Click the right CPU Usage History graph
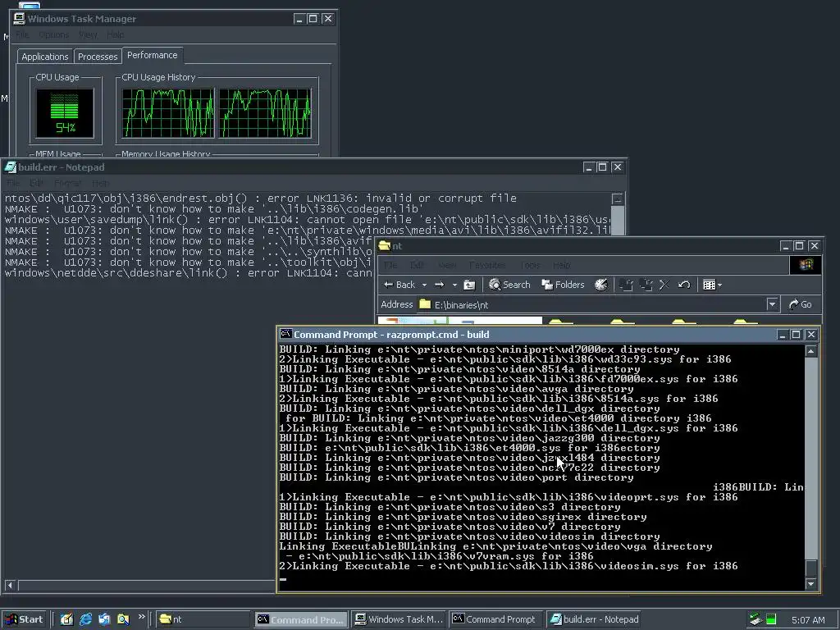Viewport: 840px width, 630px height. point(265,113)
